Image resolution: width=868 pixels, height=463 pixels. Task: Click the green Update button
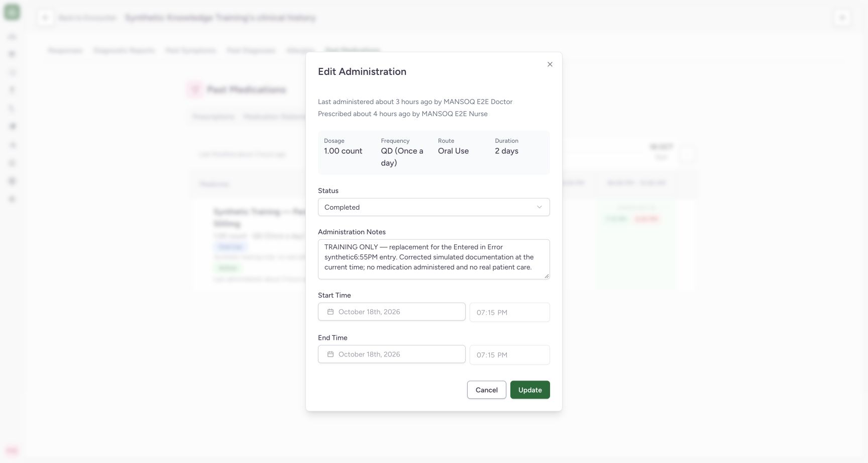point(530,390)
